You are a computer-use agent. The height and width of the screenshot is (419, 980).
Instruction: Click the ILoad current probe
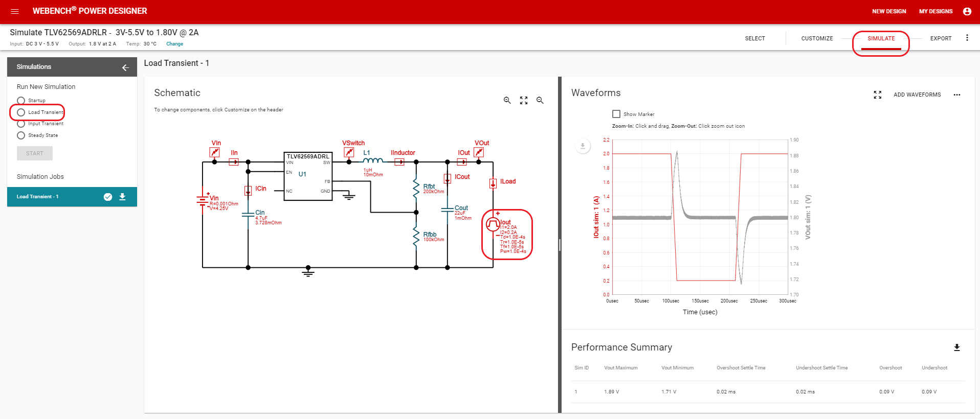point(493,183)
